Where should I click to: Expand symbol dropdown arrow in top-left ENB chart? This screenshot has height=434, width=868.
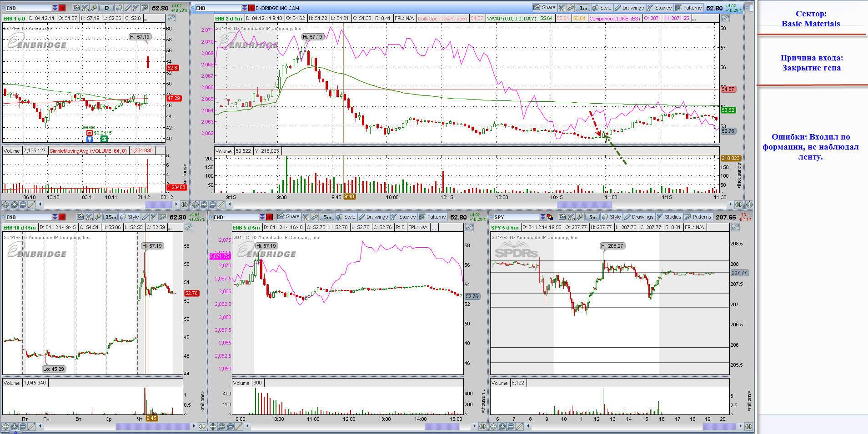[55, 8]
